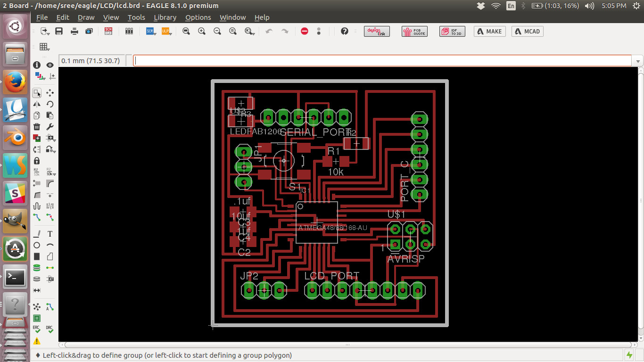Expand the command line history dropdown
Image resolution: width=644 pixels, height=362 pixels.
(x=638, y=61)
